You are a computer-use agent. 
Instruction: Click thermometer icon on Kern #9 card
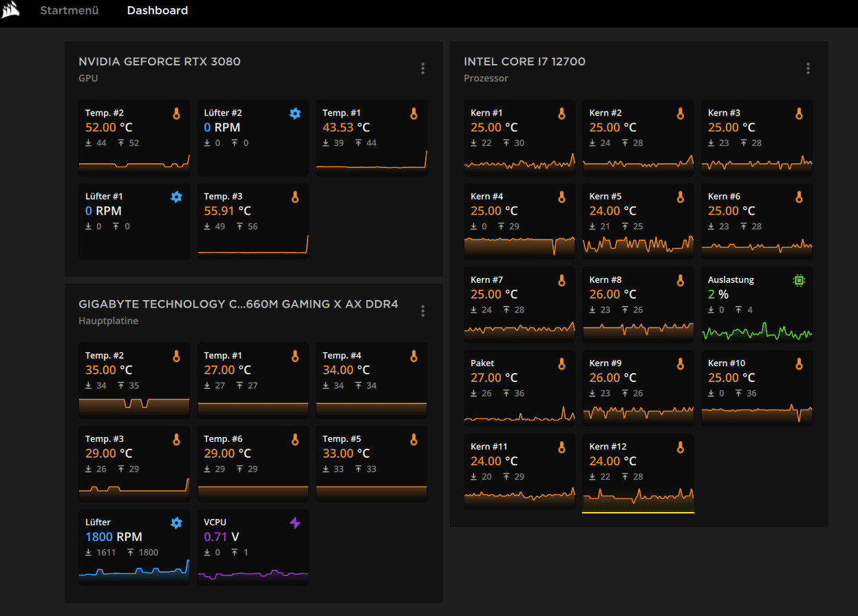coord(680,363)
